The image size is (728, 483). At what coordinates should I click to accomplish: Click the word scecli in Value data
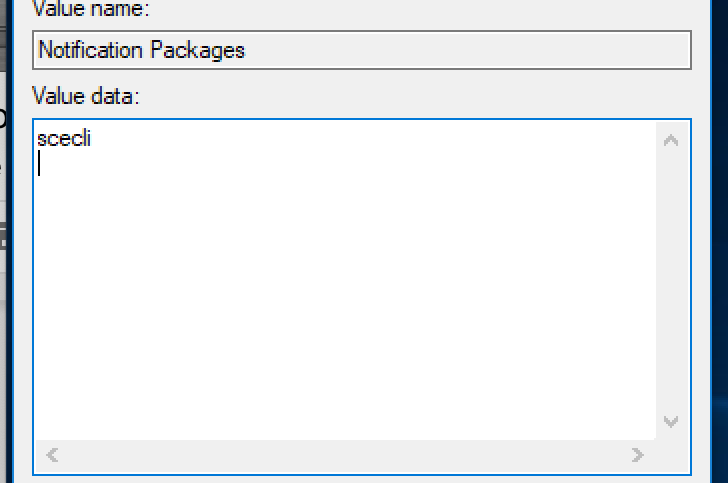pos(63,138)
